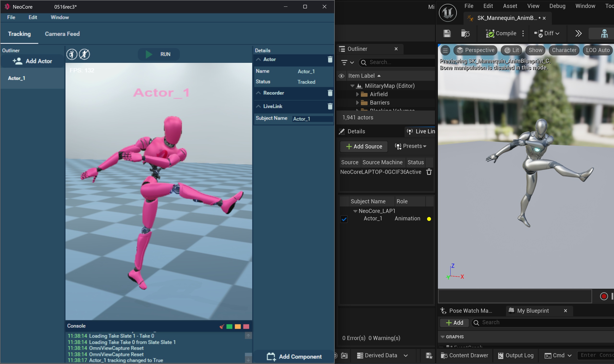Collapse the Actor section in Details

pyautogui.click(x=258, y=59)
